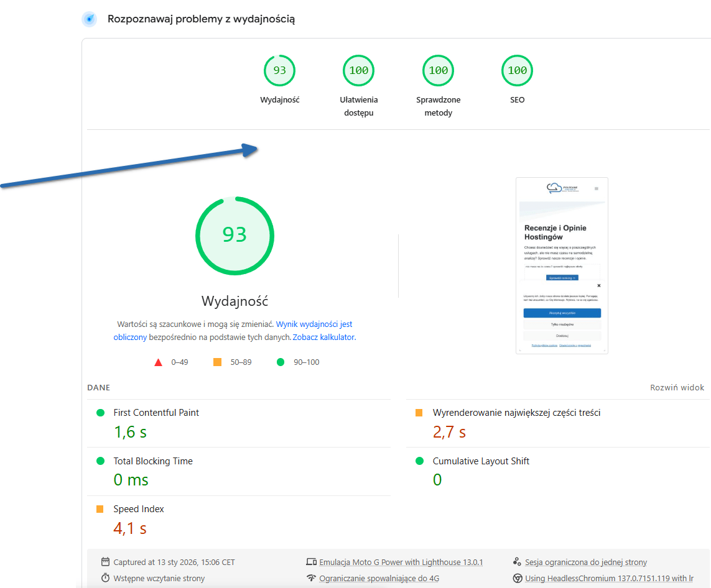Click the Chromium icon beside HeadlessChromium version
711x588 pixels.
point(517,577)
